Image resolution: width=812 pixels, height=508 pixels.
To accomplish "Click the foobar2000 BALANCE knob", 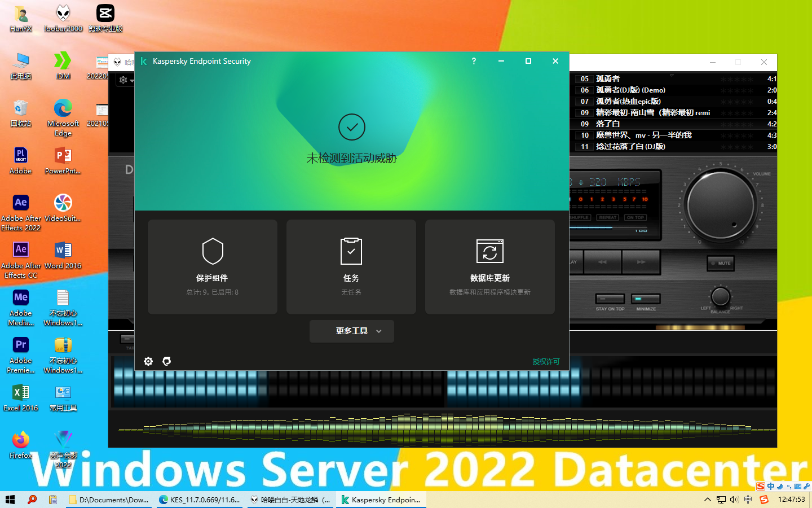I will 720,296.
